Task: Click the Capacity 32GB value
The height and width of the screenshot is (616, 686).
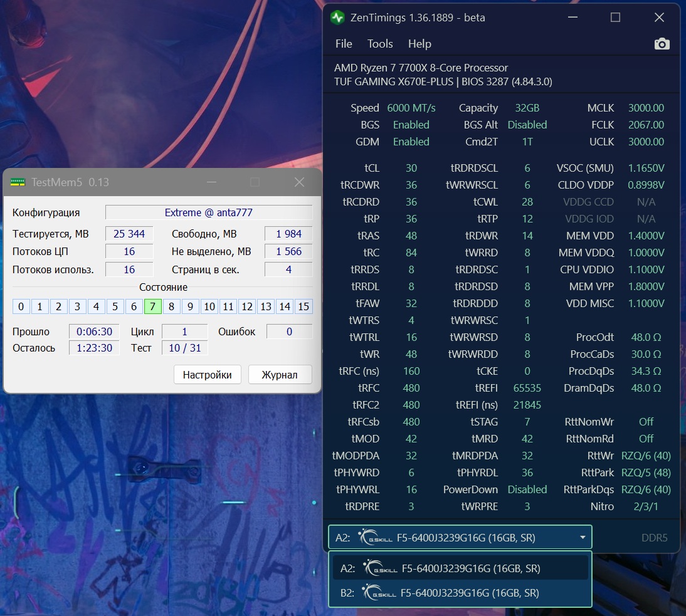Action: [527, 108]
